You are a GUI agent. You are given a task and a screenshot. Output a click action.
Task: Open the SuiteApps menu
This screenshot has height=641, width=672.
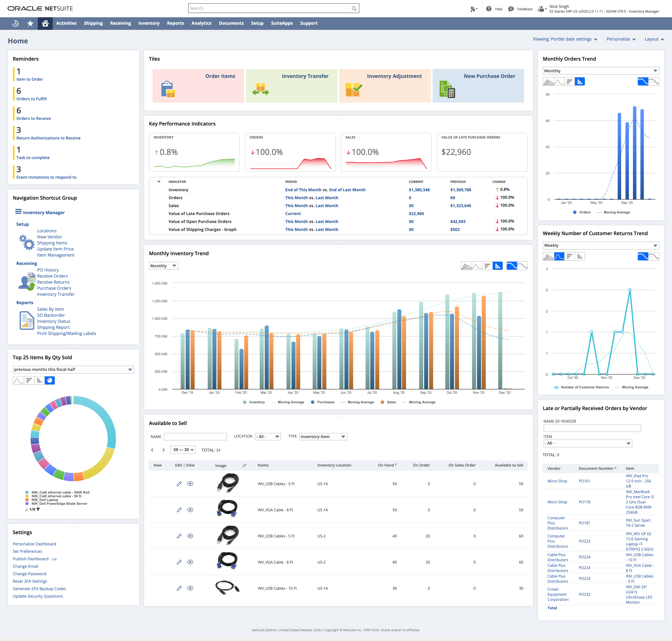[x=282, y=23]
